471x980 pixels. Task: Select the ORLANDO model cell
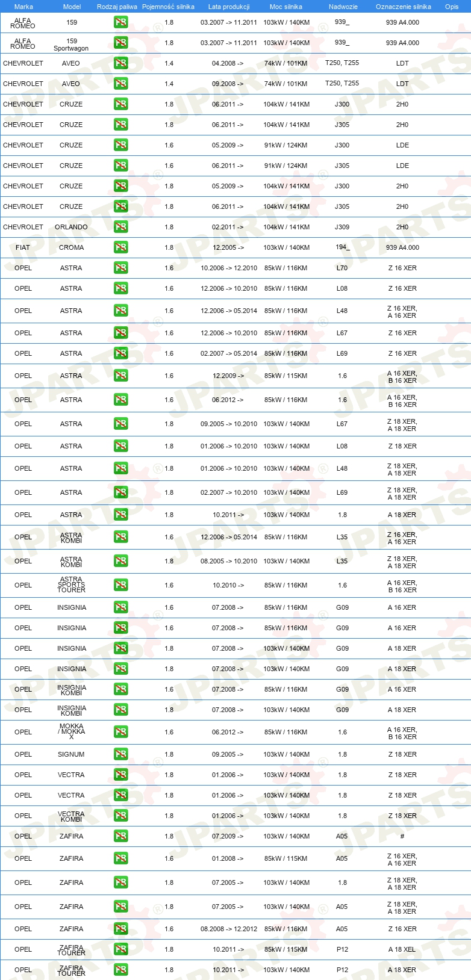pyautogui.click(x=71, y=227)
